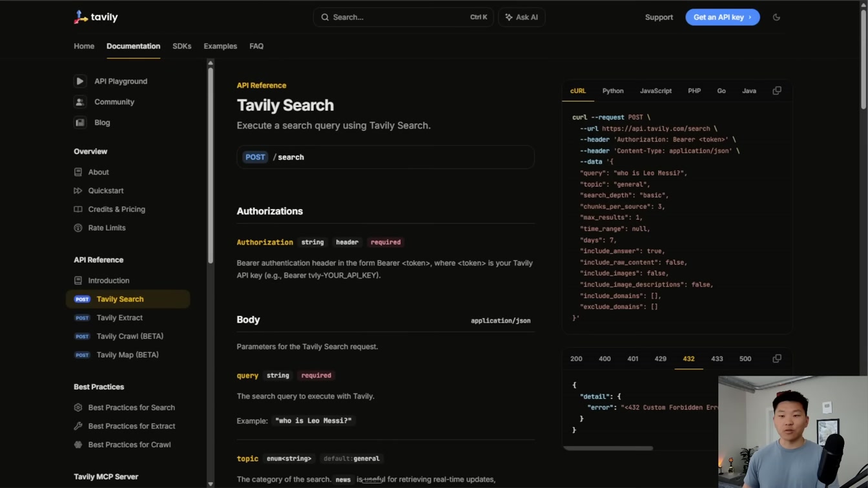Click the search magnifier icon
This screenshot has width=868, height=488.
click(x=325, y=17)
